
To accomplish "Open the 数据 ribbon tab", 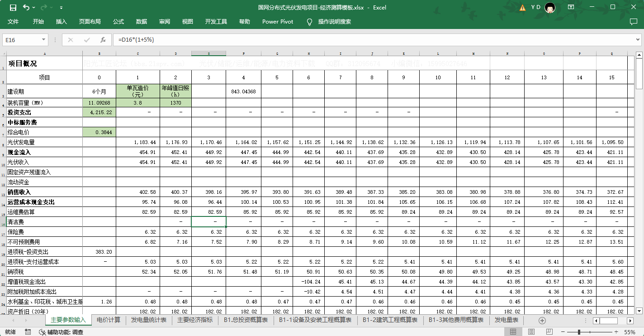I will coord(142,21).
